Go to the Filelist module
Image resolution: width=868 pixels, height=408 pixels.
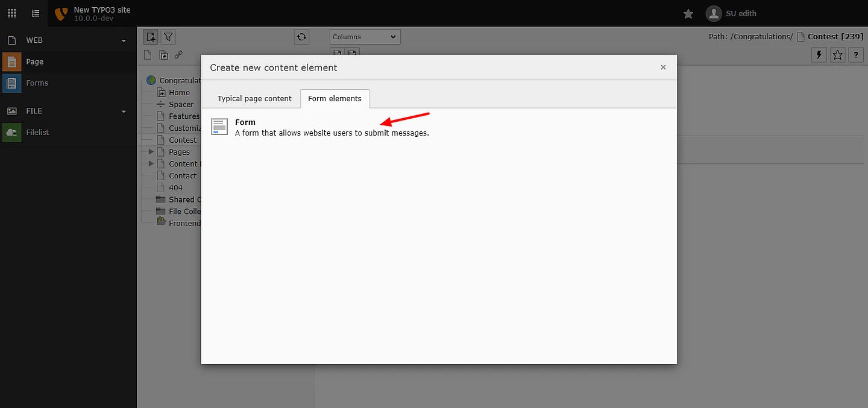click(x=38, y=132)
